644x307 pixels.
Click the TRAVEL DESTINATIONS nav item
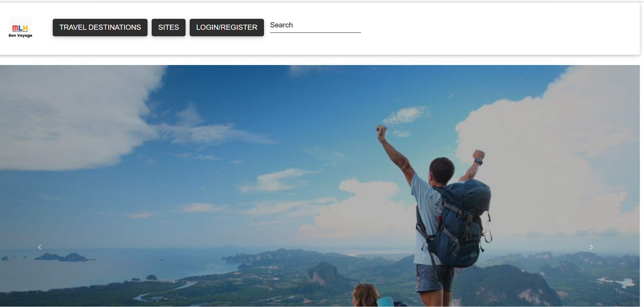click(x=100, y=27)
